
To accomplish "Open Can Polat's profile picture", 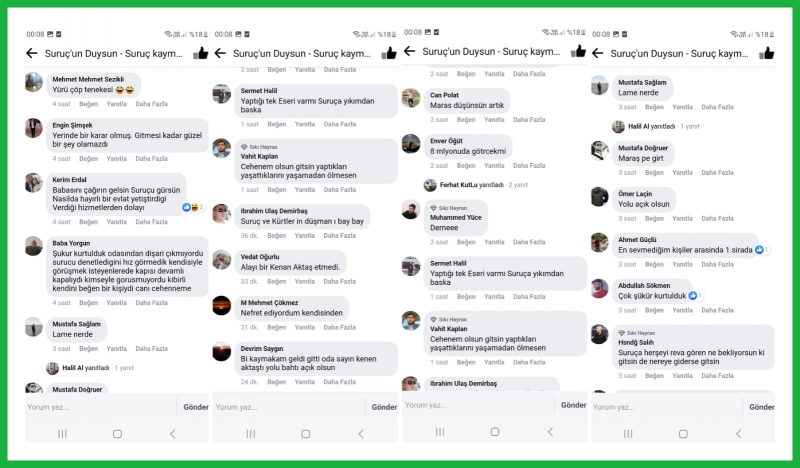I will coord(411,97).
